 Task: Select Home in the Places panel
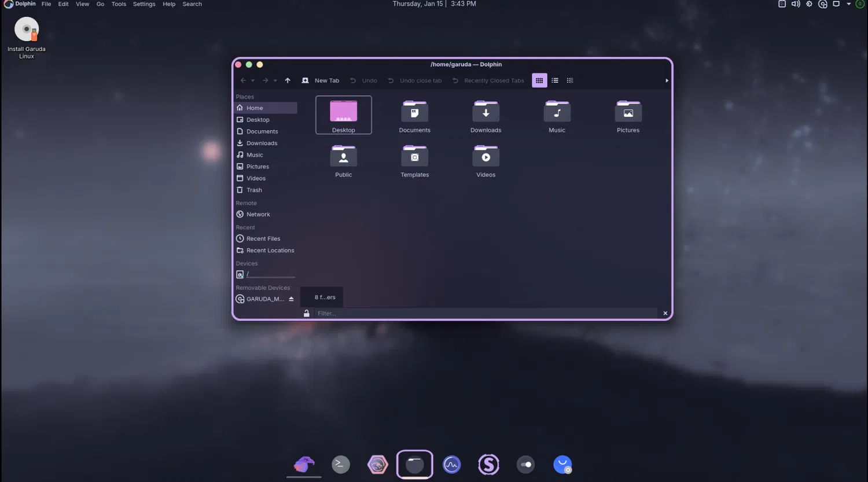(266, 108)
